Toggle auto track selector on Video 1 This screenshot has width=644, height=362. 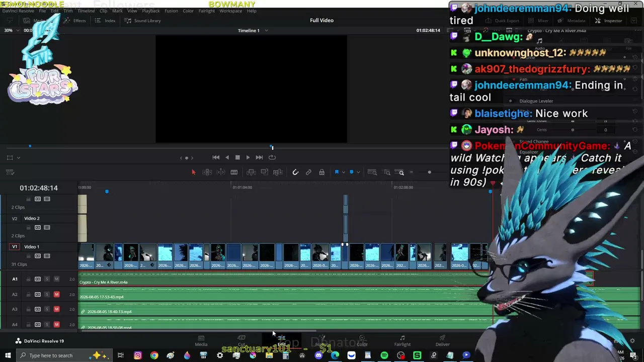coord(38,256)
